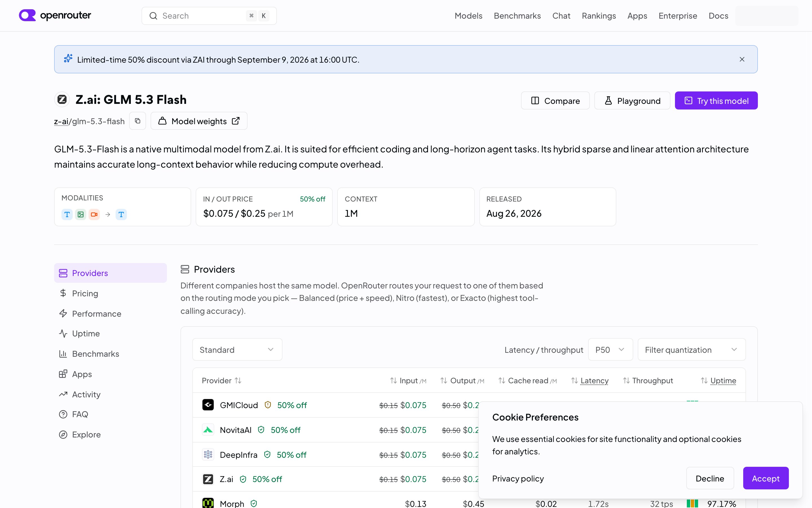Sort providers by Cache read price

pyautogui.click(x=528, y=381)
